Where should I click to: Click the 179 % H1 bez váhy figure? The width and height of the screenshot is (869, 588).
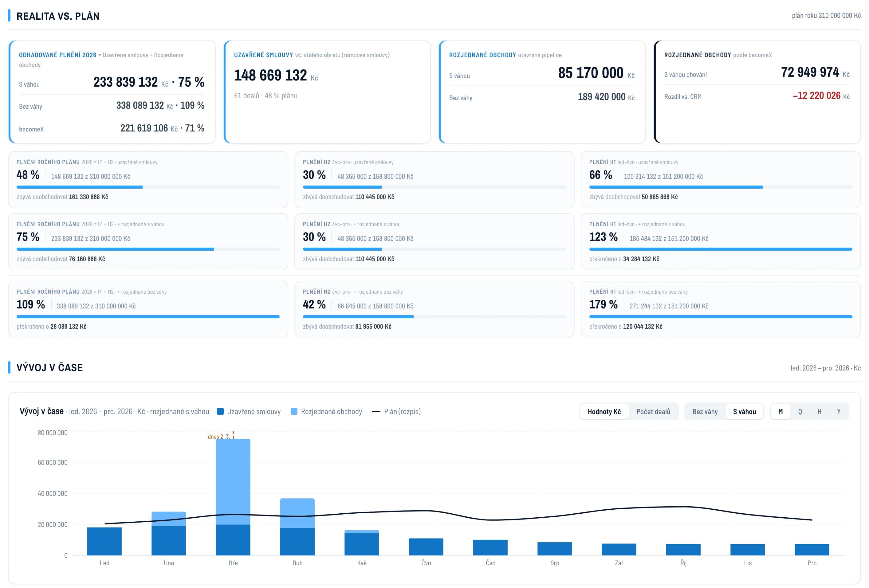point(603,305)
